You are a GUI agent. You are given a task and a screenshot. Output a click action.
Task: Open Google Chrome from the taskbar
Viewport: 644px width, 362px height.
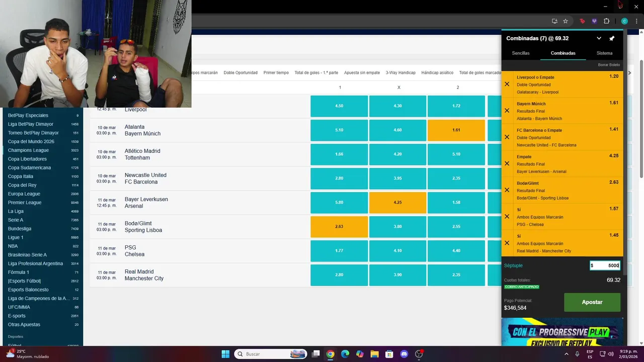pyautogui.click(x=330, y=354)
